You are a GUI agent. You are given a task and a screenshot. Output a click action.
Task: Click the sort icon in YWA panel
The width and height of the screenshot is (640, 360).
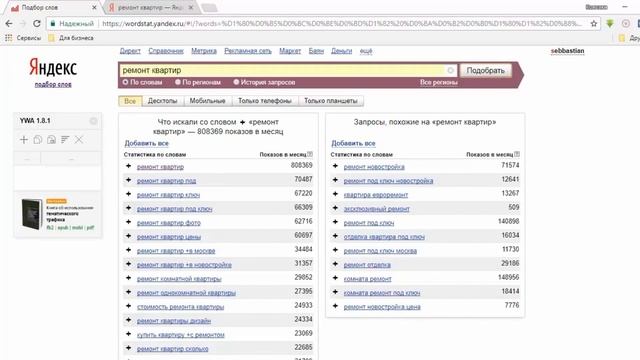pyautogui.click(x=65, y=140)
